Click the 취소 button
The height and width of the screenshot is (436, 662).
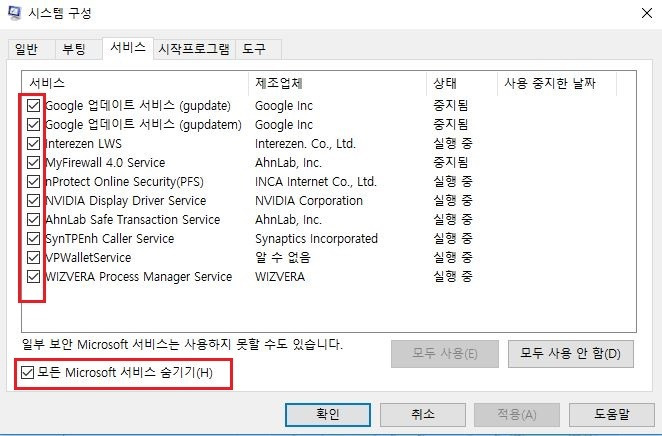(x=423, y=414)
